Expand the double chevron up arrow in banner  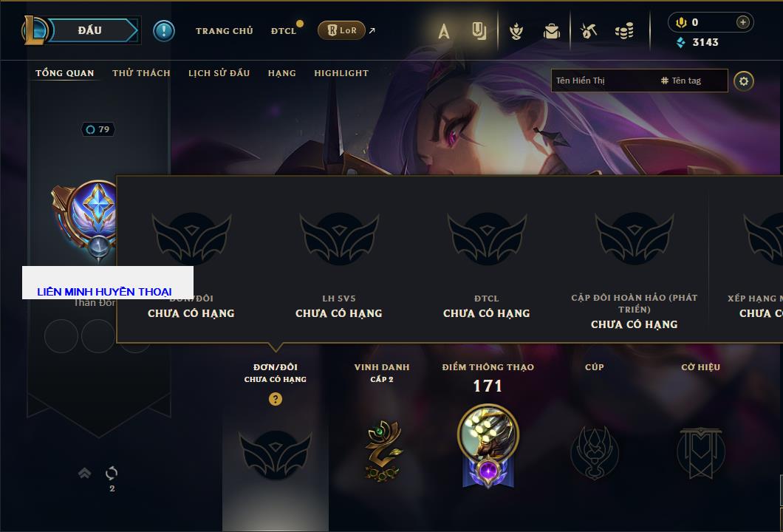(84, 473)
